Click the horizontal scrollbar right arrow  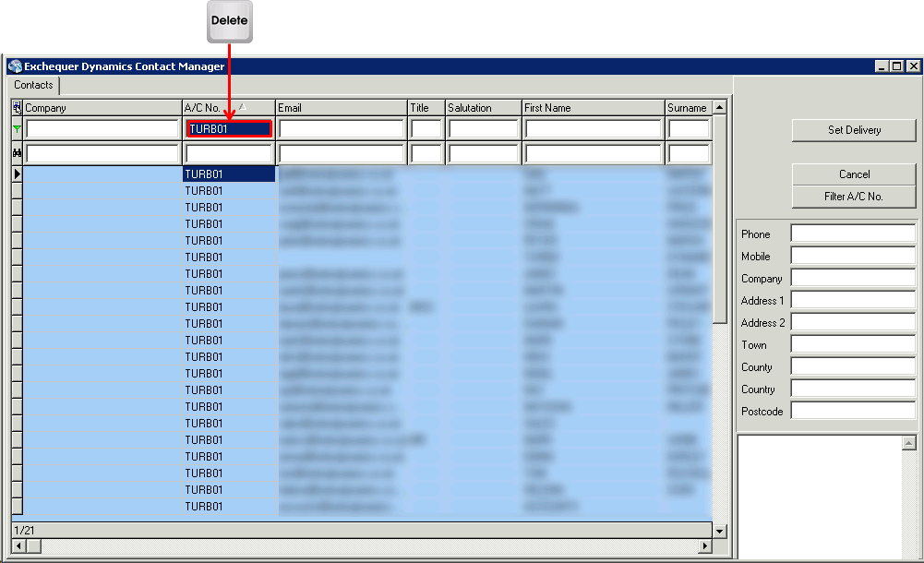(705, 545)
